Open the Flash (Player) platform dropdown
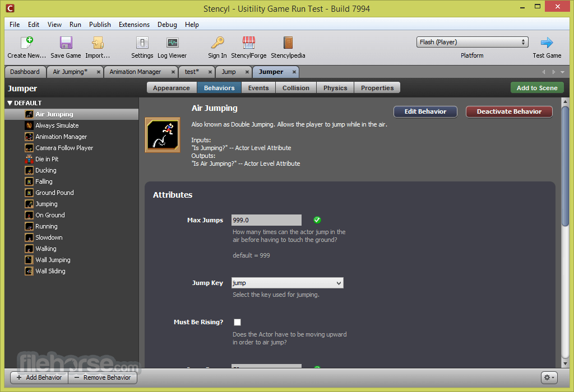The image size is (574, 392). click(x=472, y=42)
